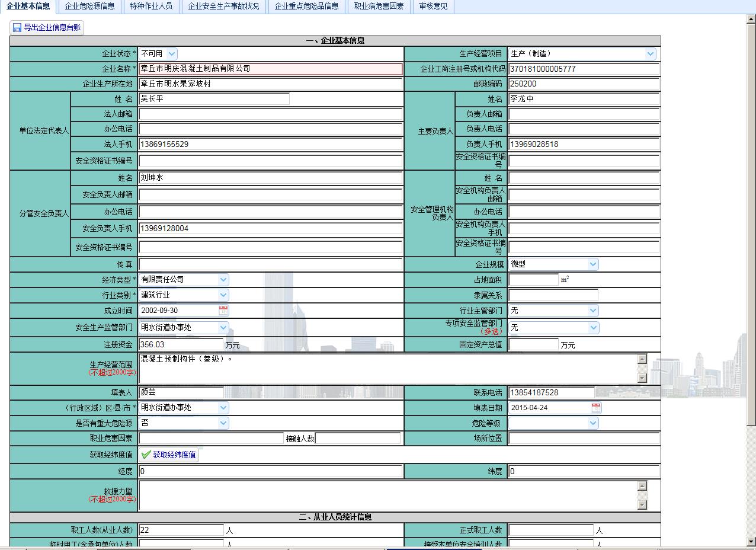The image size is (756, 550).
Task: Focus the 法人邮箱 input field
Action: pos(271,114)
